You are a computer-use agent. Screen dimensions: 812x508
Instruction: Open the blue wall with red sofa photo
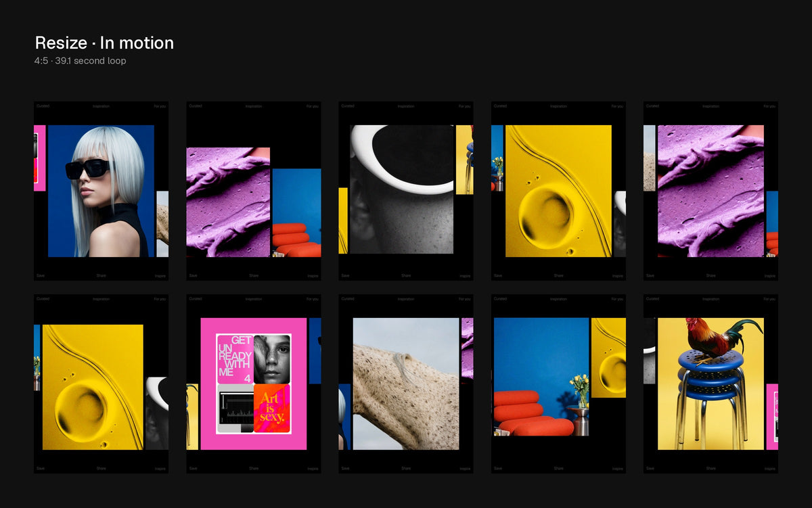[541, 377]
